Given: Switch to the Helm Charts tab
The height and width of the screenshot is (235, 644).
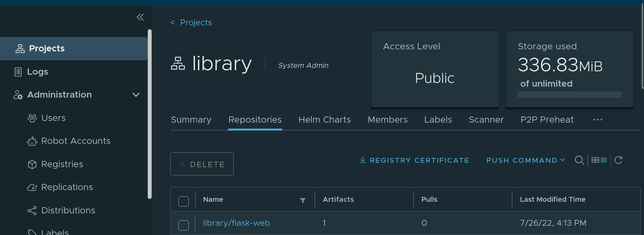Looking at the screenshot, I should click(324, 120).
